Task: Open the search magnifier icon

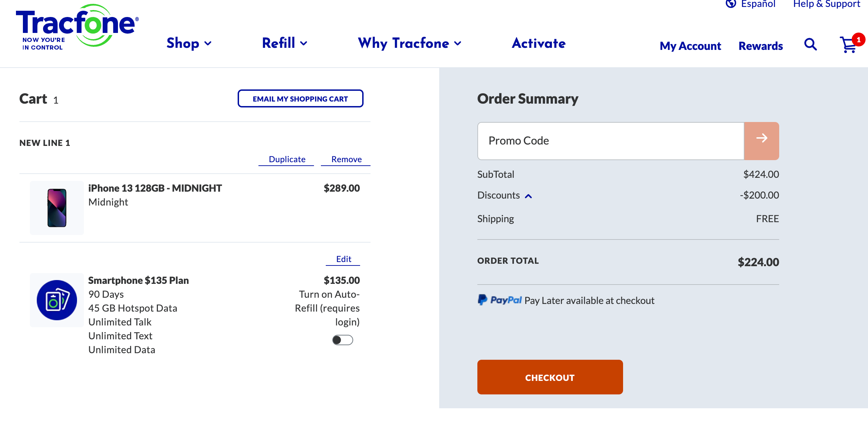Action: (810, 44)
